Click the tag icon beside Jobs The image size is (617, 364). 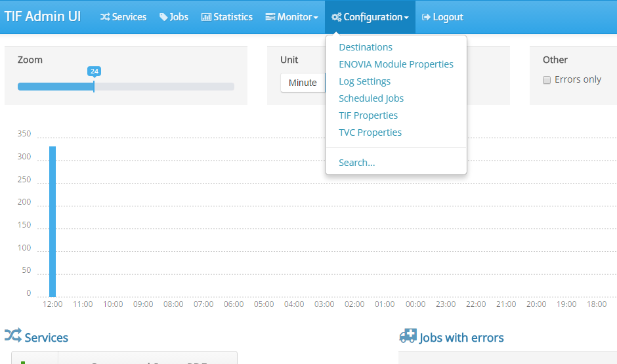point(163,17)
